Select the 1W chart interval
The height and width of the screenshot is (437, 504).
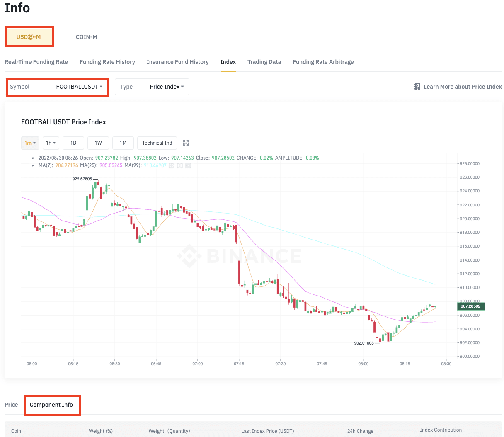point(98,143)
